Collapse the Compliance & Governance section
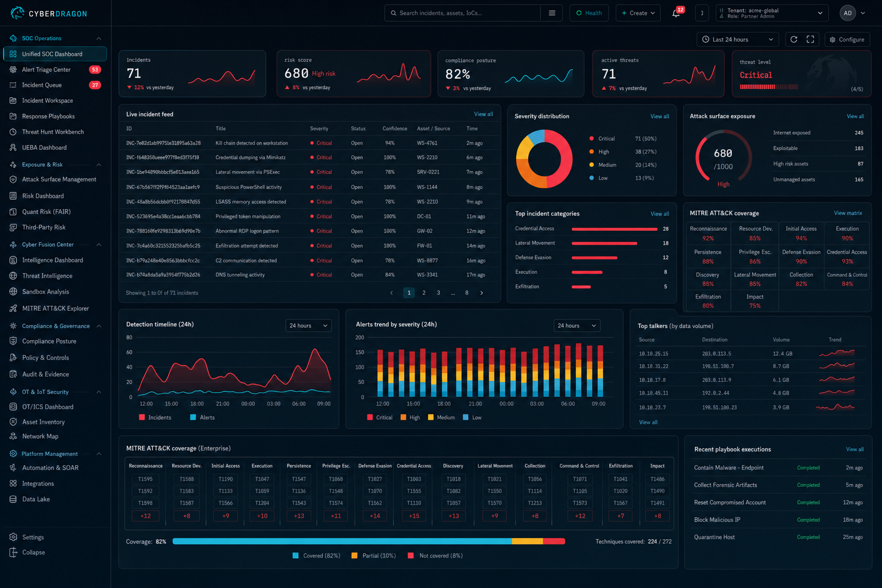This screenshot has height=588, width=882. pyautogui.click(x=99, y=326)
